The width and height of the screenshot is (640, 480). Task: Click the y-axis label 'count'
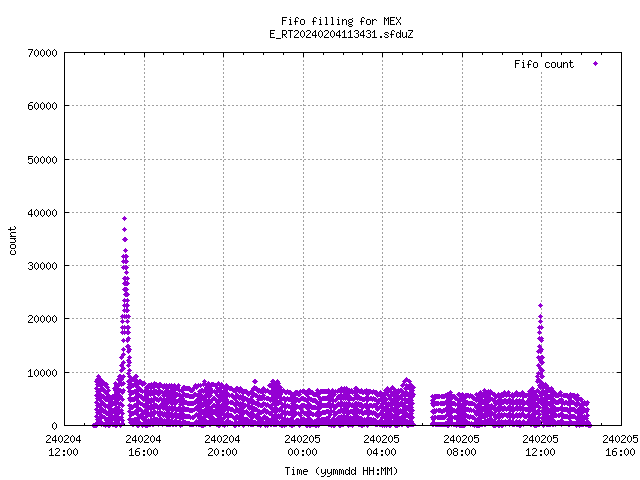(x=13, y=241)
